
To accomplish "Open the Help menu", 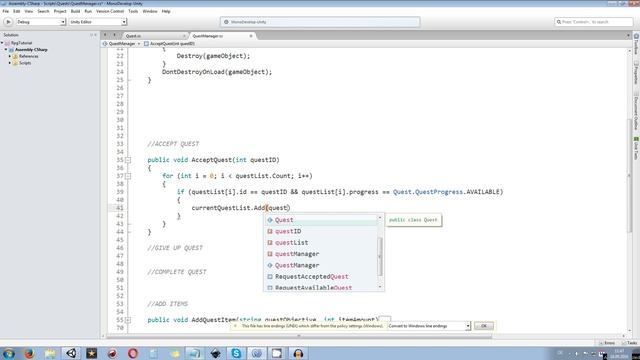I will pos(166,11).
